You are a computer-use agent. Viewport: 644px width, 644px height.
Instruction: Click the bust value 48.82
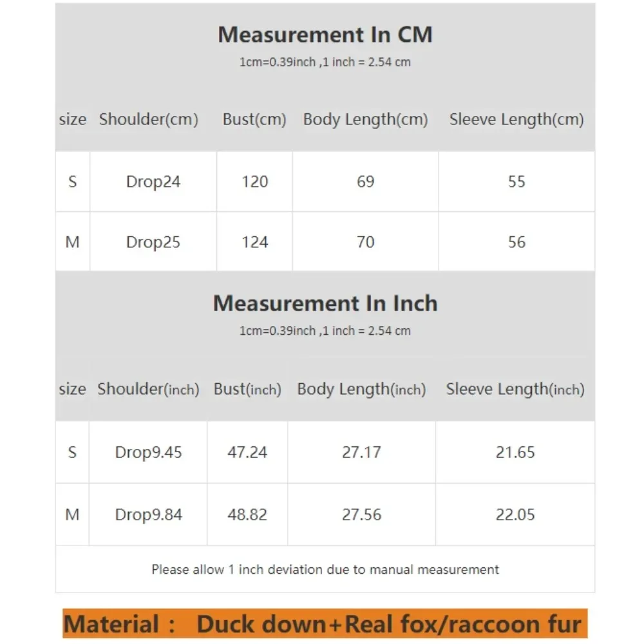click(x=248, y=515)
